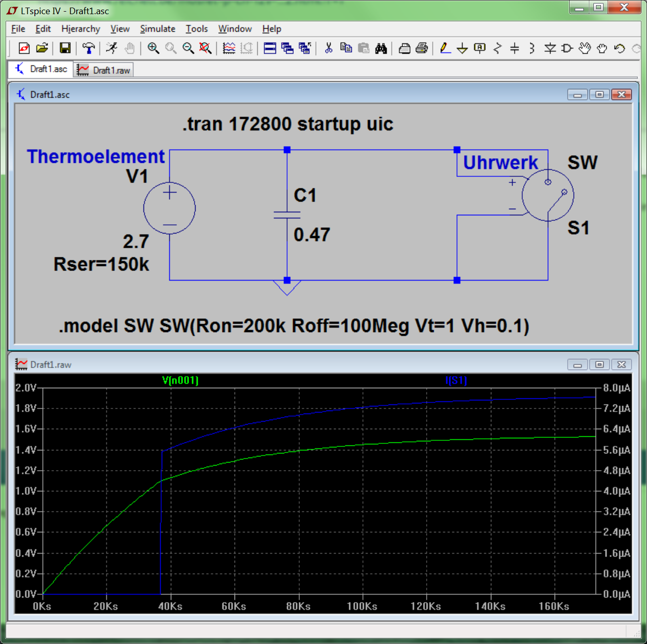Viewport: 647px width, 644px height.
Task: Place a Ground symbol from toolbar
Action: coord(462,49)
